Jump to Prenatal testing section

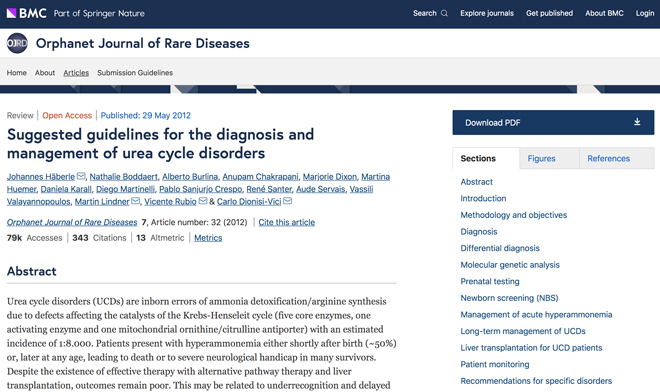click(490, 281)
